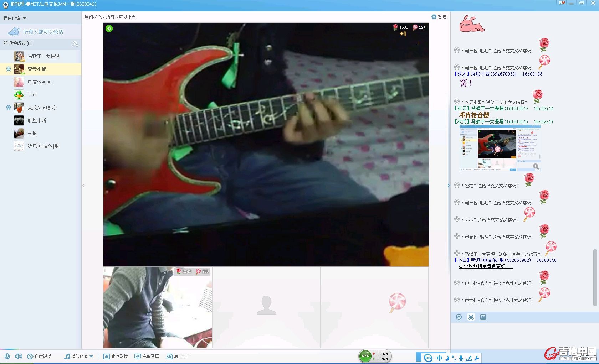This screenshot has width=599, height=364.
Task: Click the 播放影片 play movie button
Action: 116,356
